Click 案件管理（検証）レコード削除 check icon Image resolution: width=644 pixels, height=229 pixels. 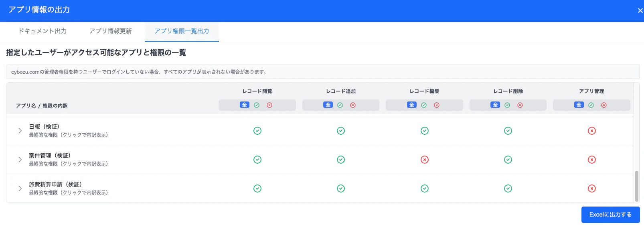click(508, 160)
